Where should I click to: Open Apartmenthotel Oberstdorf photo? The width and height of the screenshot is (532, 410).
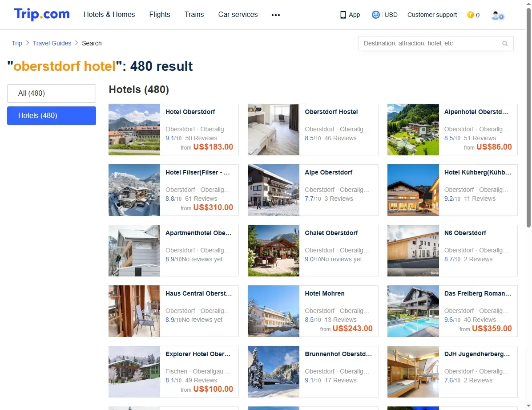pos(134,250)
